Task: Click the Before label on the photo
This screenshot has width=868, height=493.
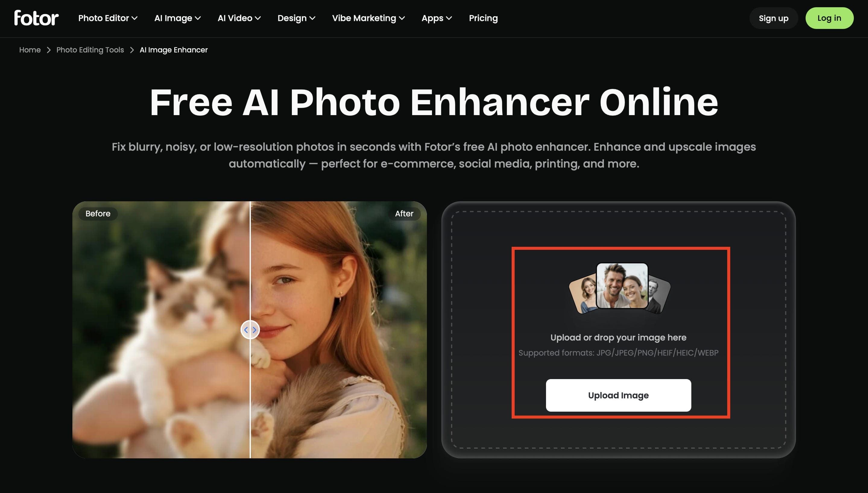Action: pos(98,214)
